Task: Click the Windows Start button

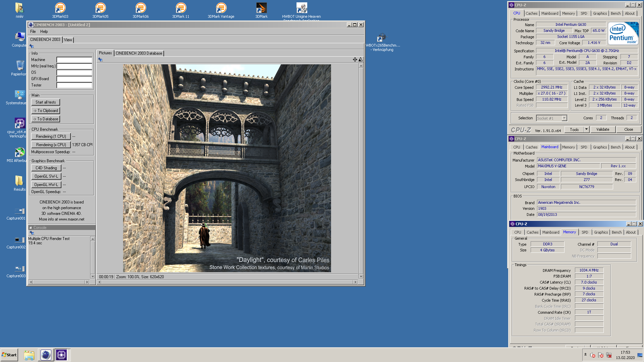Action: click(9, 355)
